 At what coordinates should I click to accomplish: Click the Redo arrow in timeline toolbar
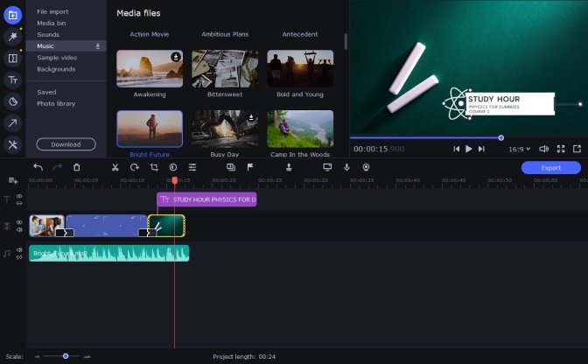[x=58, y=167]
